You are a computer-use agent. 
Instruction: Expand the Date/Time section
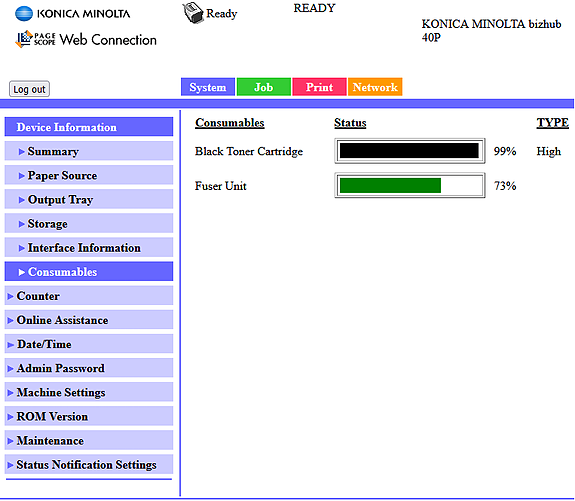click(x=89, y=344)
